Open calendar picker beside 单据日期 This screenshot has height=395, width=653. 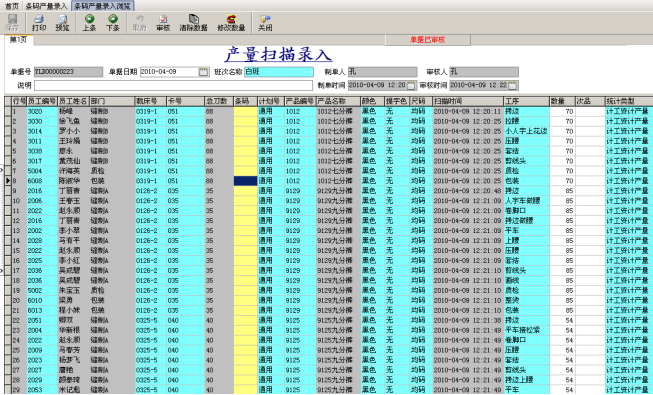click(203, 72)
